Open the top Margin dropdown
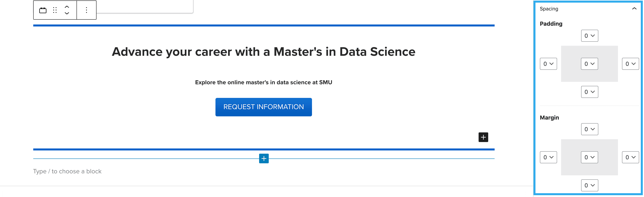 tap(589, 129)
